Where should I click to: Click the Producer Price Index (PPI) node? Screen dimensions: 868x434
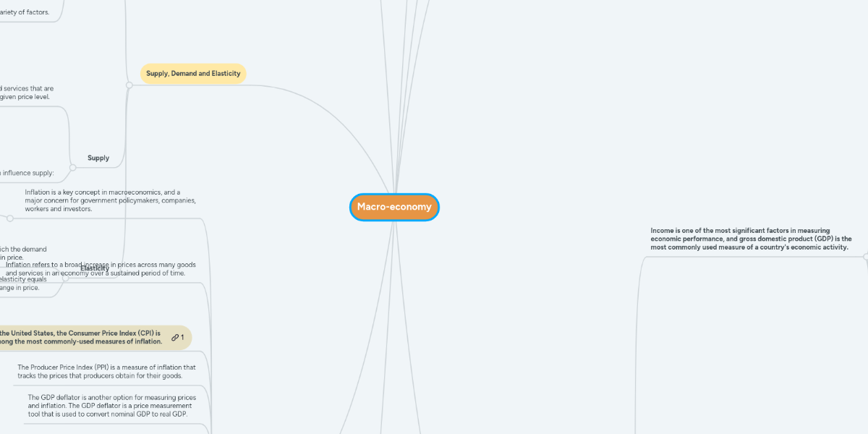click(x=106, y=371)
